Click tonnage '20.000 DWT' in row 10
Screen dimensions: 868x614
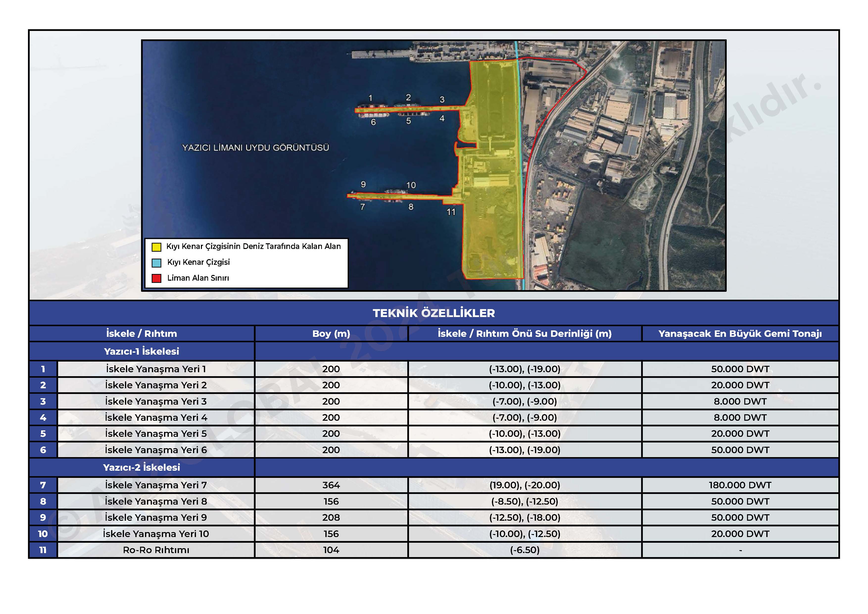click(x=740, y=534)
